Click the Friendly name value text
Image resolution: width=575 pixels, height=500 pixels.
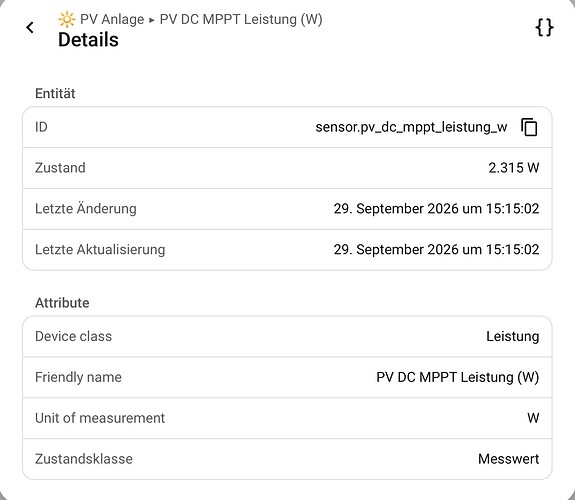pos(457,377)
